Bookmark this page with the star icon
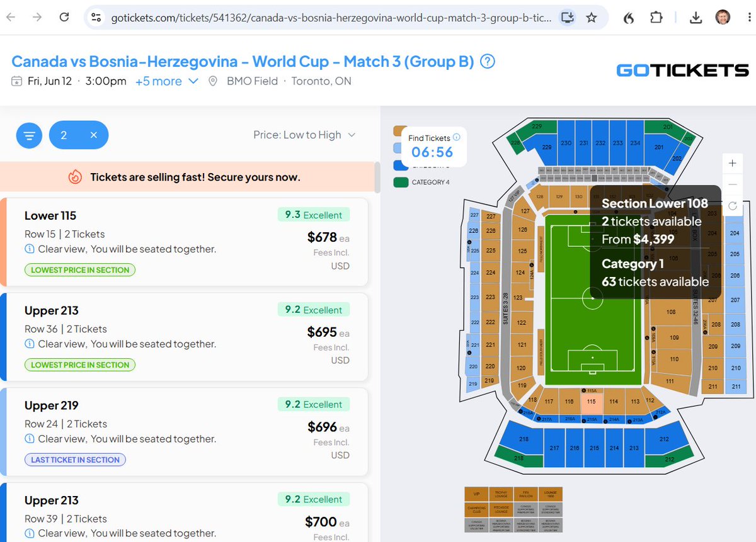Viewport: 756px width, 542px height. point(591,18)
